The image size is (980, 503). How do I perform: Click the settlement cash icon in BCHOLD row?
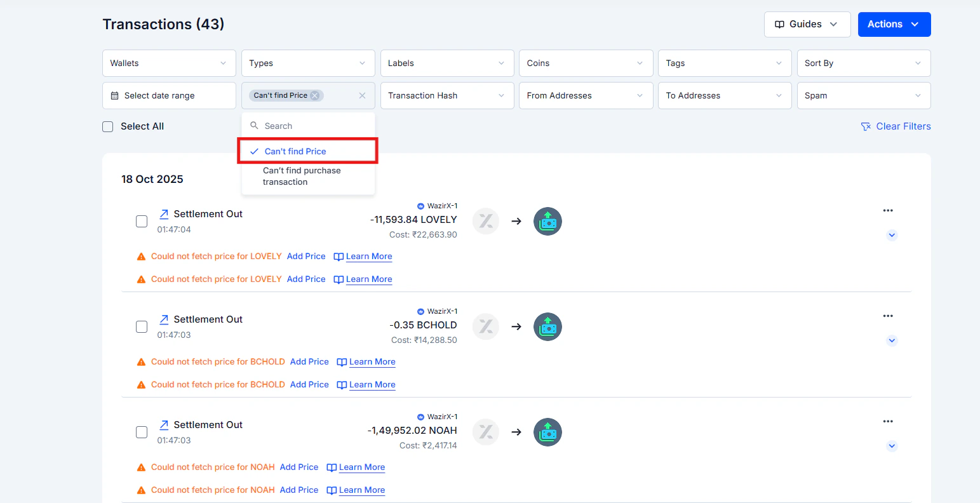[547, 326]
